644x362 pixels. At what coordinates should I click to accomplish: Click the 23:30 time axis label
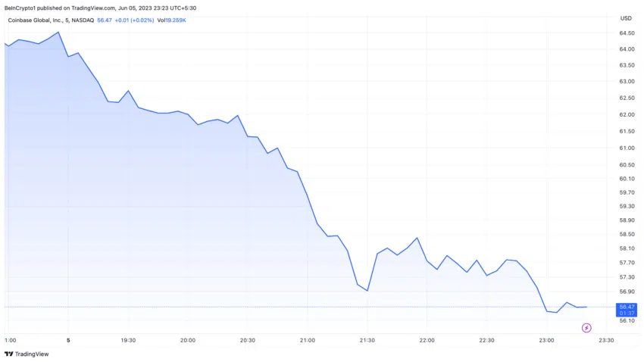(x=607, y=340)
